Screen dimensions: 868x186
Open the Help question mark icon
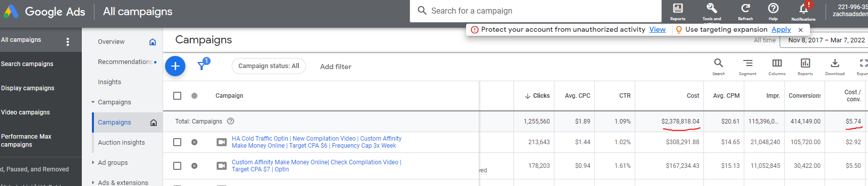[773, 9]
